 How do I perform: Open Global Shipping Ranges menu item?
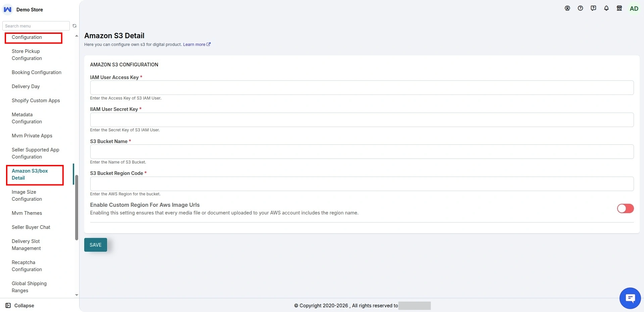pyautogui.click(x=29, y=287)
